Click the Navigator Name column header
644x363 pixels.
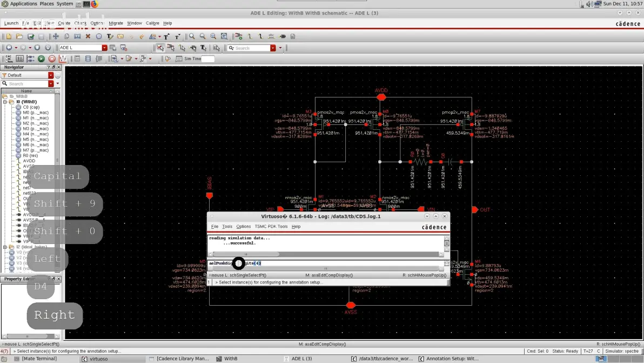click(26, 91)
